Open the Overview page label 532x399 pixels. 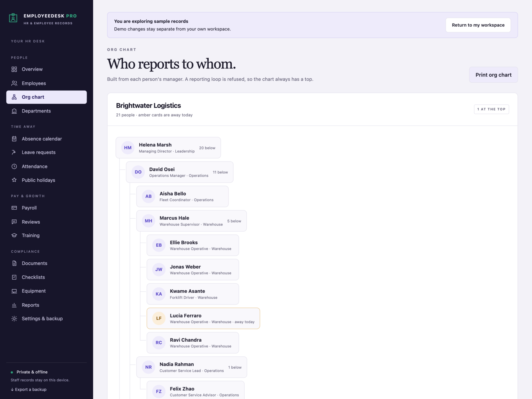tap(32, 69)
